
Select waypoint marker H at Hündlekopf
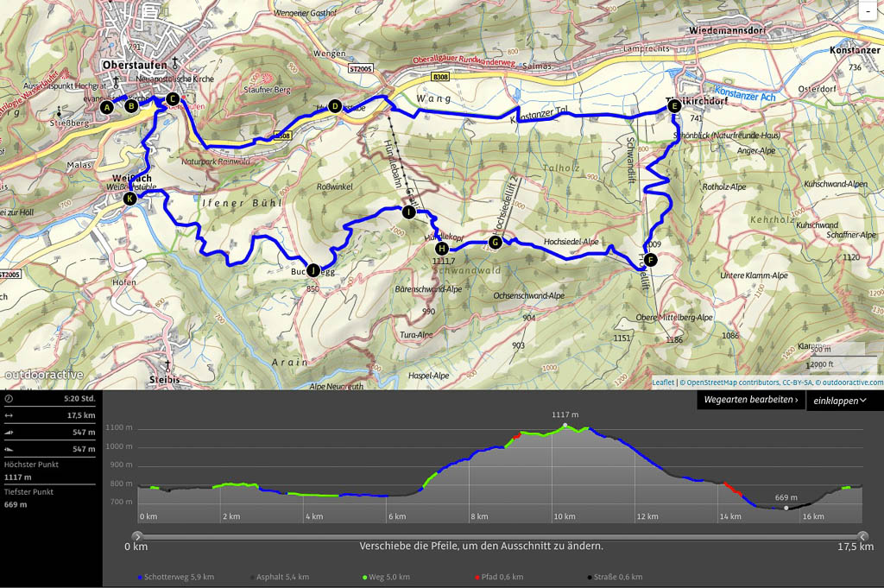[441, 249]
